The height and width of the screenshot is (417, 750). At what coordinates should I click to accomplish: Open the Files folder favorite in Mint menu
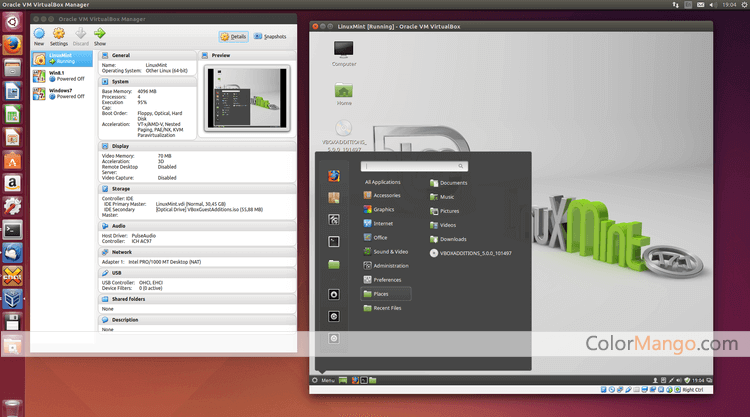pos(334,264)
